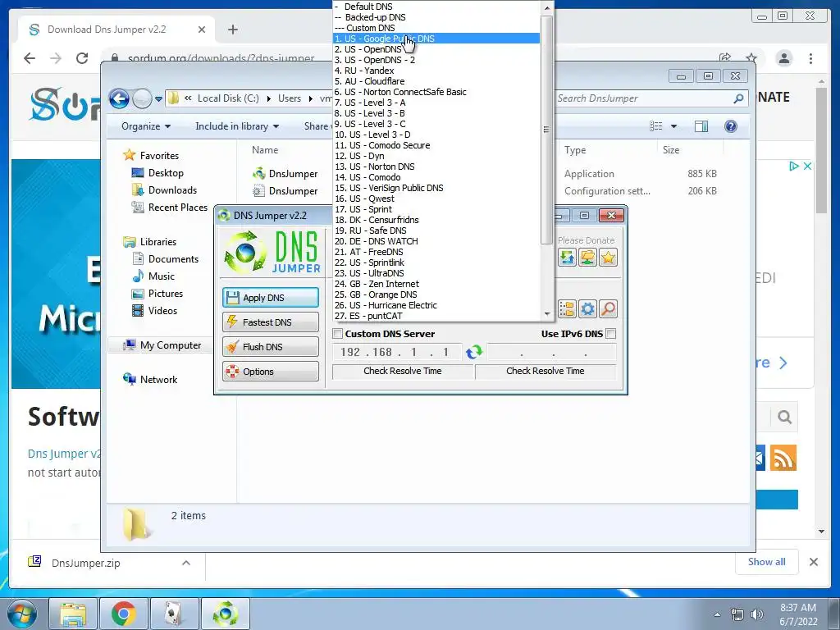
Task: Click the Explorer back arrow button
Action: [119, 98]
